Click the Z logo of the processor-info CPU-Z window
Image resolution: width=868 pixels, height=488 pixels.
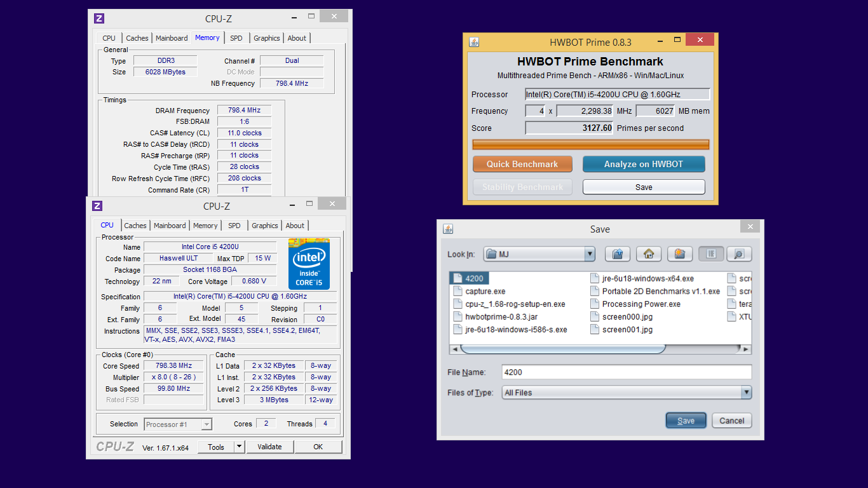97,206
